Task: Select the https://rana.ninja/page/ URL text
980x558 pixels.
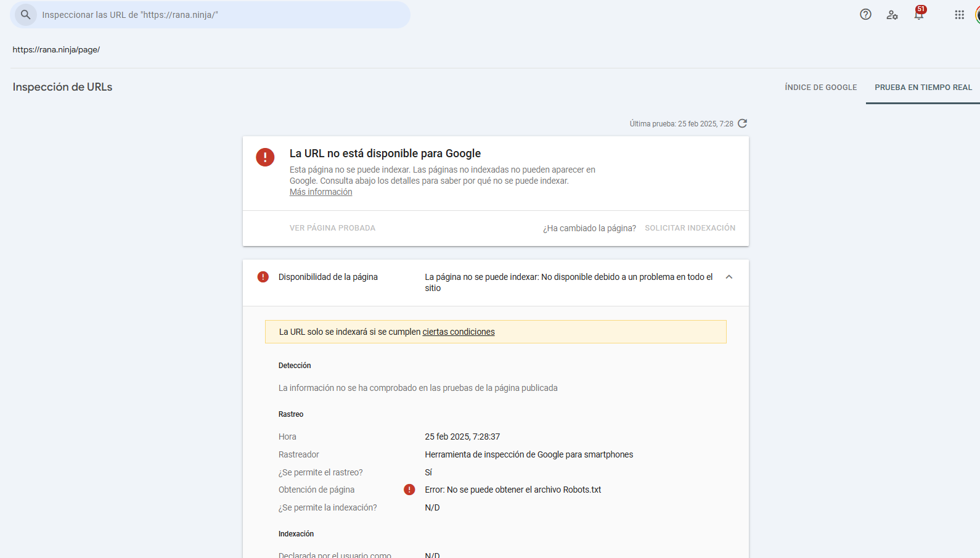Action: [x=56, y=50]
